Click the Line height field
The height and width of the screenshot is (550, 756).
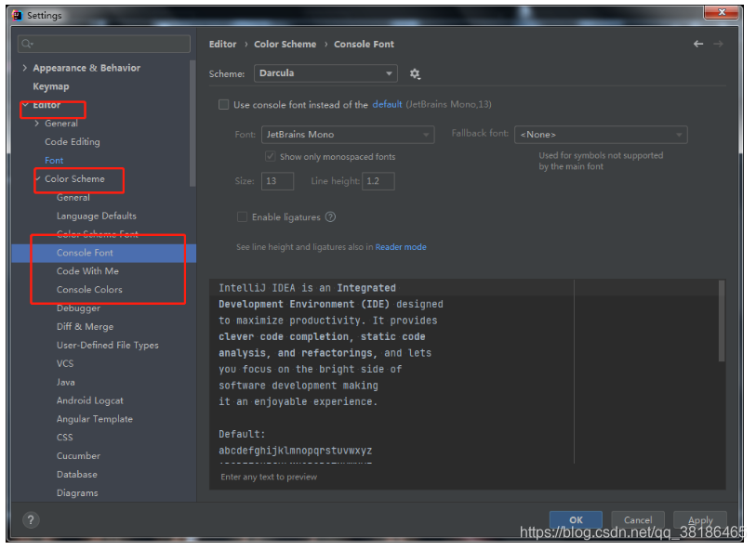(x=378, y=181)
